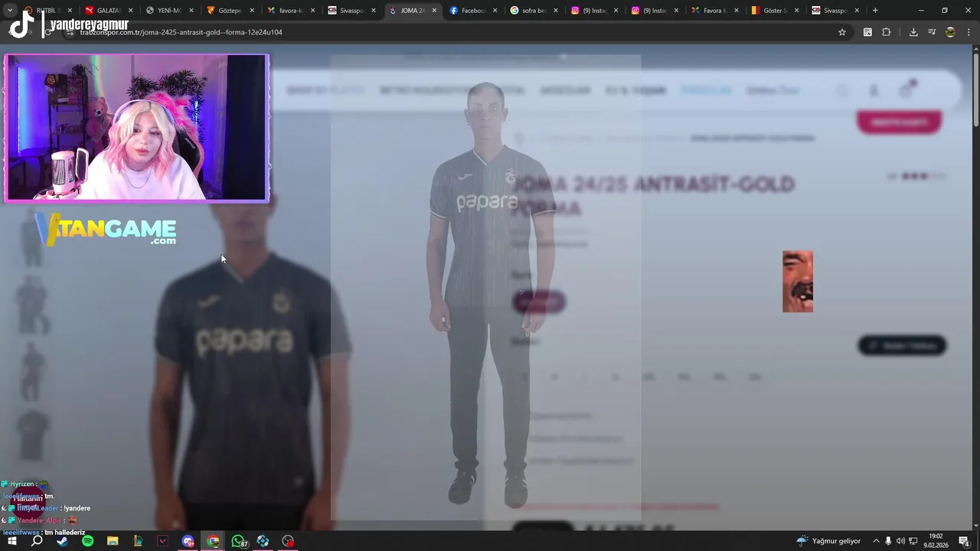Click the shopping cart icon on the site header

[906, 90]
